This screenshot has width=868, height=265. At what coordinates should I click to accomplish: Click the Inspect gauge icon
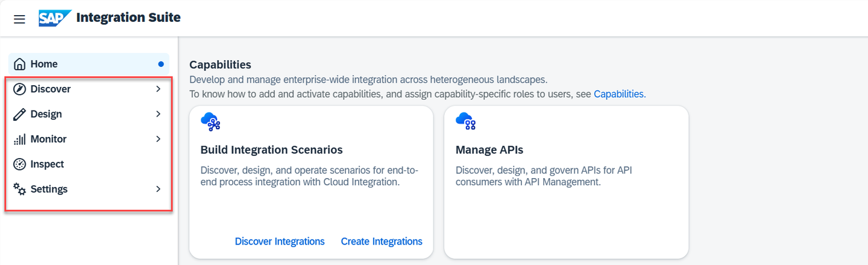click(x=19, y=164)
